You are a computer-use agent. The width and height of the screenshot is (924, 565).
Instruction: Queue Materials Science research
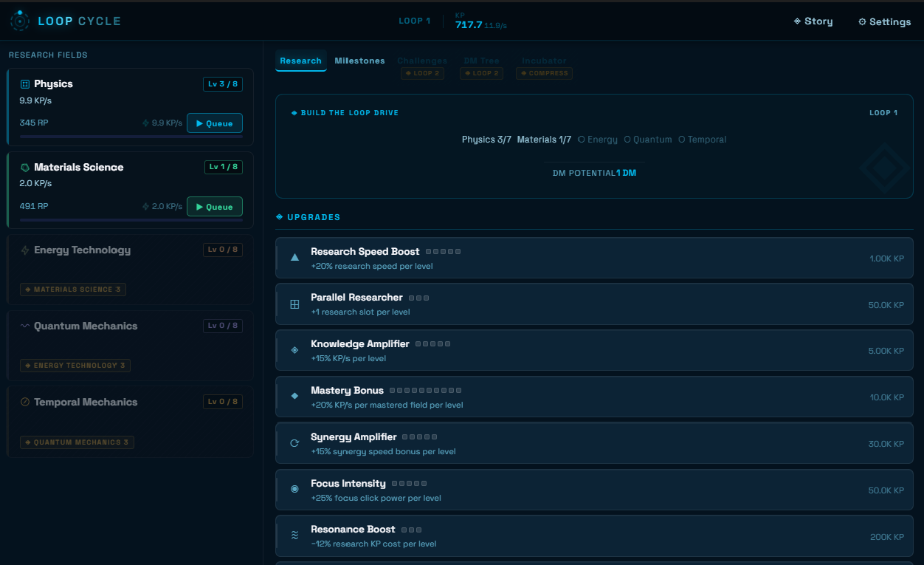215,207
